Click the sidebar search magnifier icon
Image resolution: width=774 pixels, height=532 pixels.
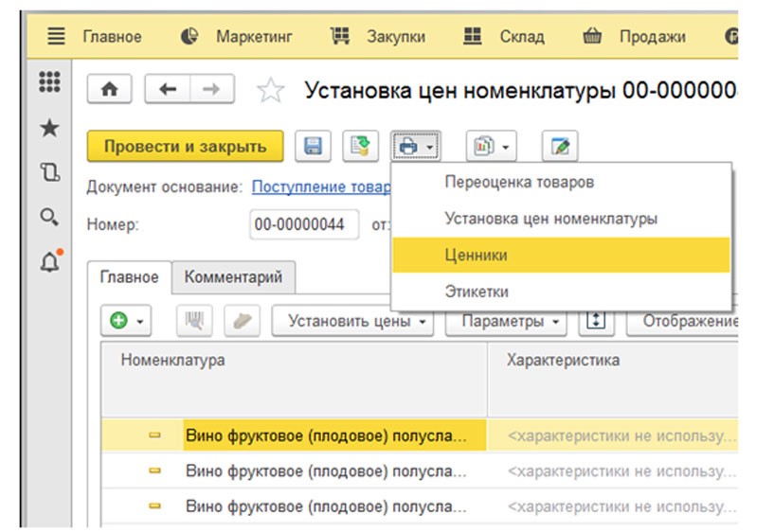coord(49,217)
